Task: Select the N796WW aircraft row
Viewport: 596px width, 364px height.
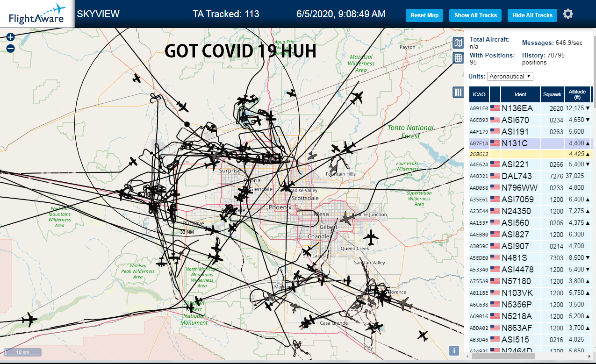Action: tap(531, 188)
